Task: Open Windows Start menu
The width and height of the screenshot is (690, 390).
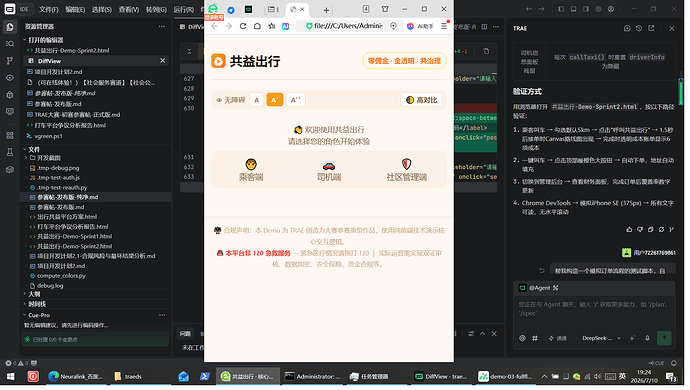Action: pyautogui.click(x=10, y=377)
